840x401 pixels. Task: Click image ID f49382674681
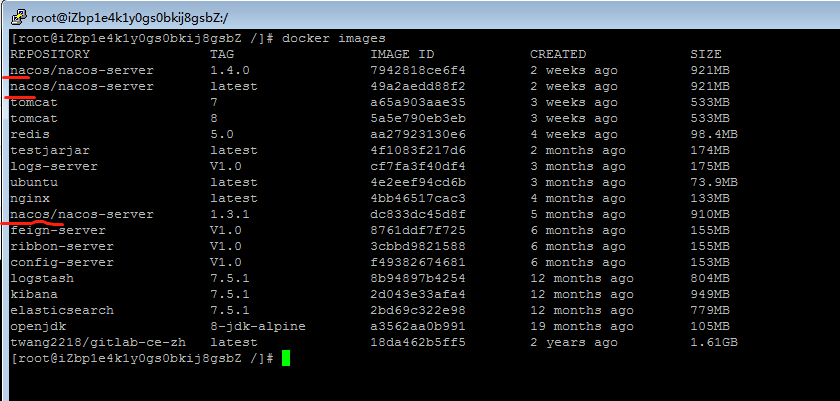coord(418,262)
